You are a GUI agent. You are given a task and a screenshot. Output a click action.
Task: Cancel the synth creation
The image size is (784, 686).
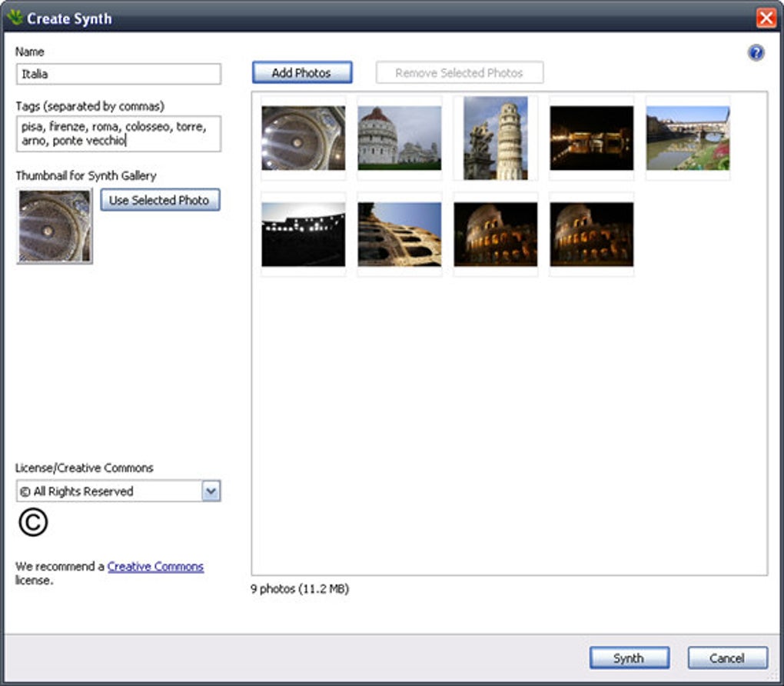click(x=727, y=658)
